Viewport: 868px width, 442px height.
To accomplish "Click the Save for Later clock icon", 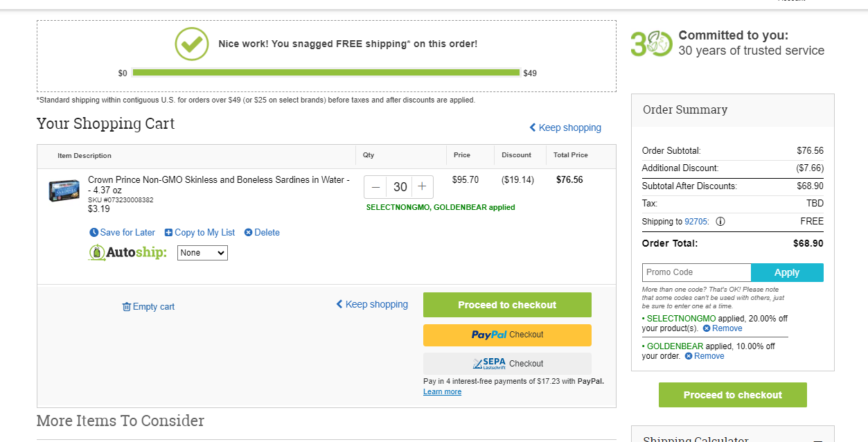I will point(94,233).
